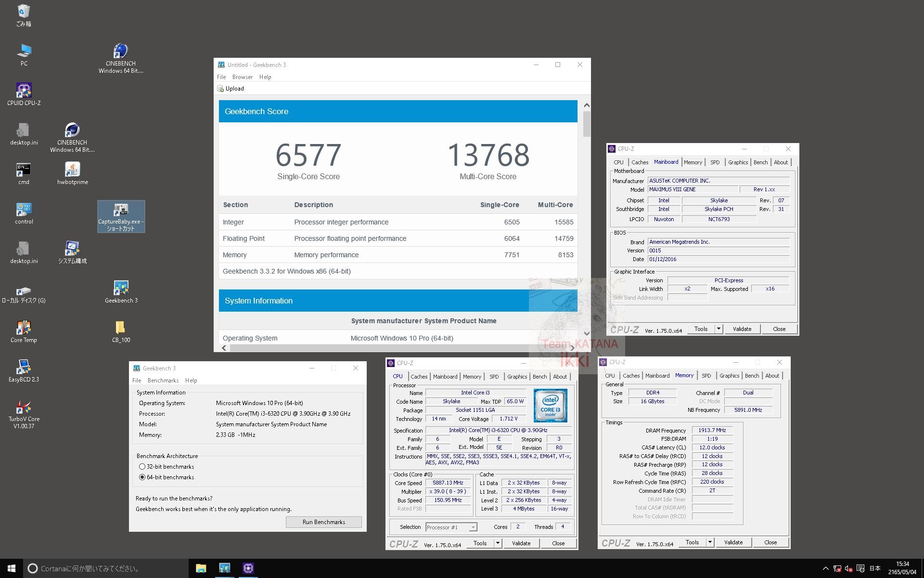The width and height of the screenshot is (924, 578).
Task: Select 32-bit benchmarks option
Action: (142, 467)
